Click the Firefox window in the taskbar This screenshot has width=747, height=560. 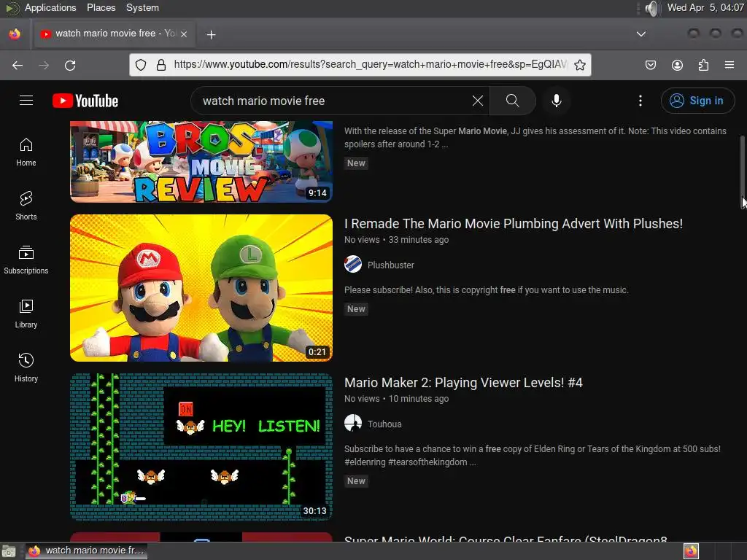click(x=86, y=551)
